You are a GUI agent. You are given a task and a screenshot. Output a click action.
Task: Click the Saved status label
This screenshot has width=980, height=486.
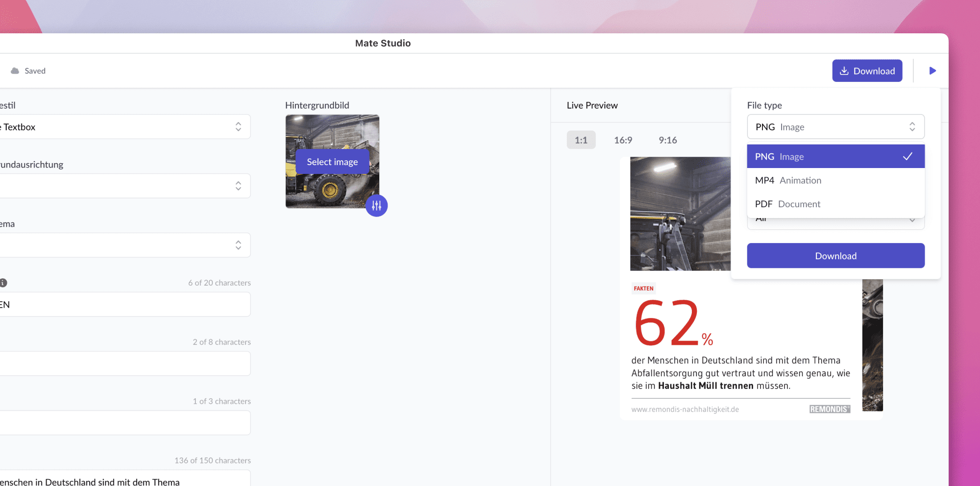click(35, 71)
